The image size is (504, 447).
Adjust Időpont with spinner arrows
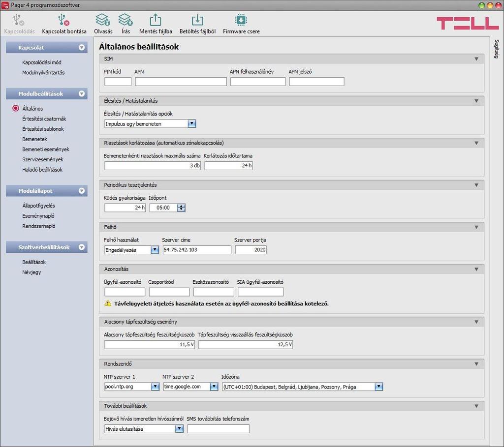coord(181,208)
